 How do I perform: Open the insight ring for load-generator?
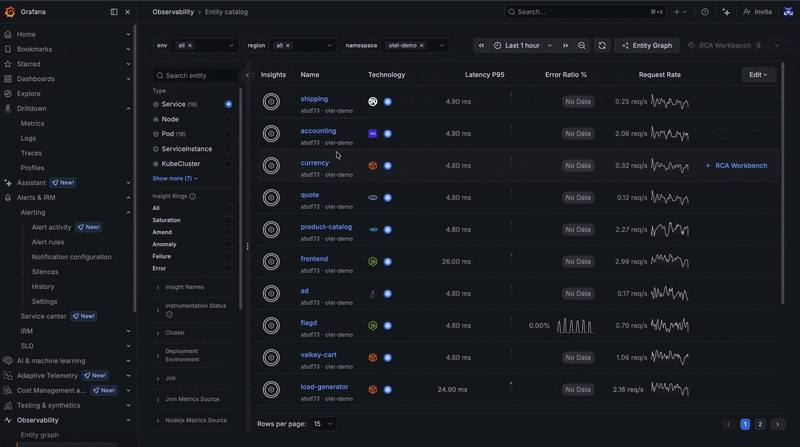[x=271, y=389]
